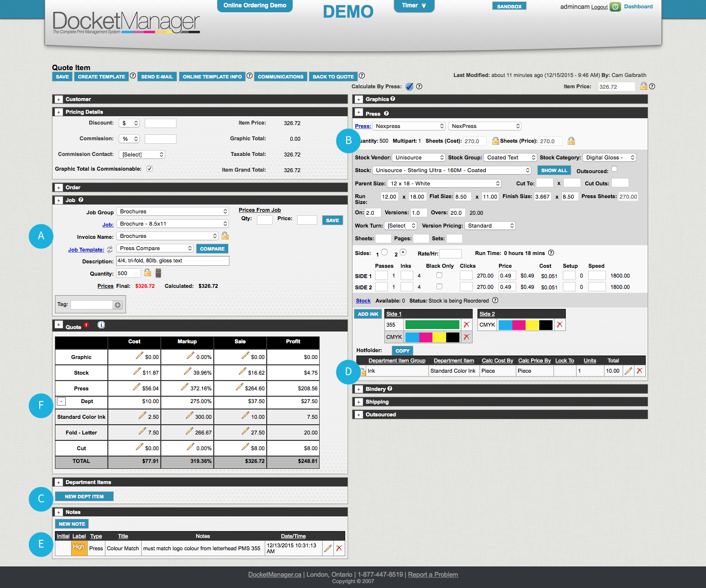706x588 pixels.
Task: Delete the Standard Color Ink department item
Action: pyautogui.click(x=639, y=371)
